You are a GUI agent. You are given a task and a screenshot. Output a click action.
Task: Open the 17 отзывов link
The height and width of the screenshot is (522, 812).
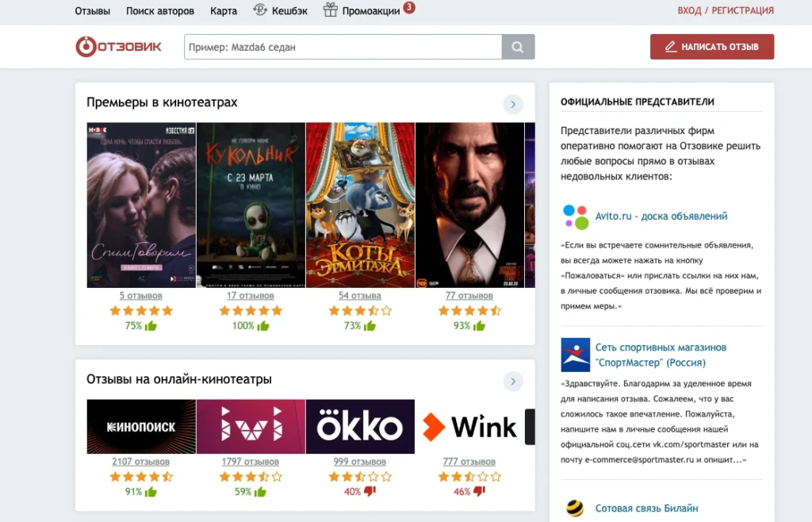point(251,296)
